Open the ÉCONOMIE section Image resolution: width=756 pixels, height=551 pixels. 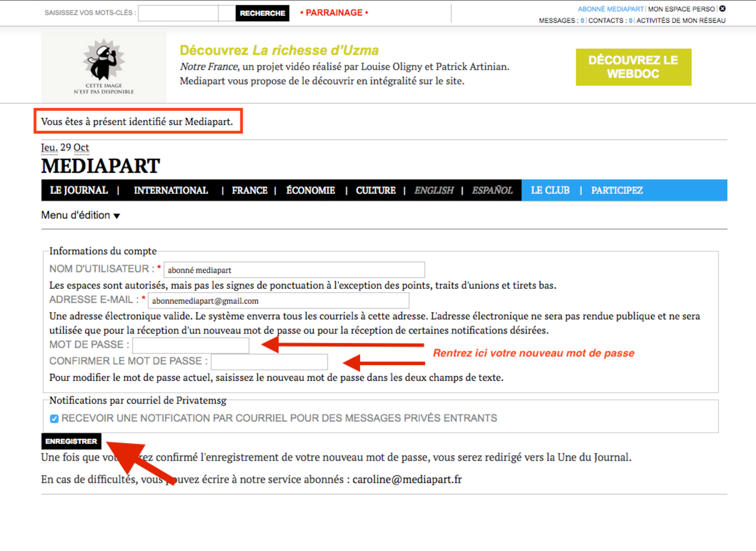[310, 190]
